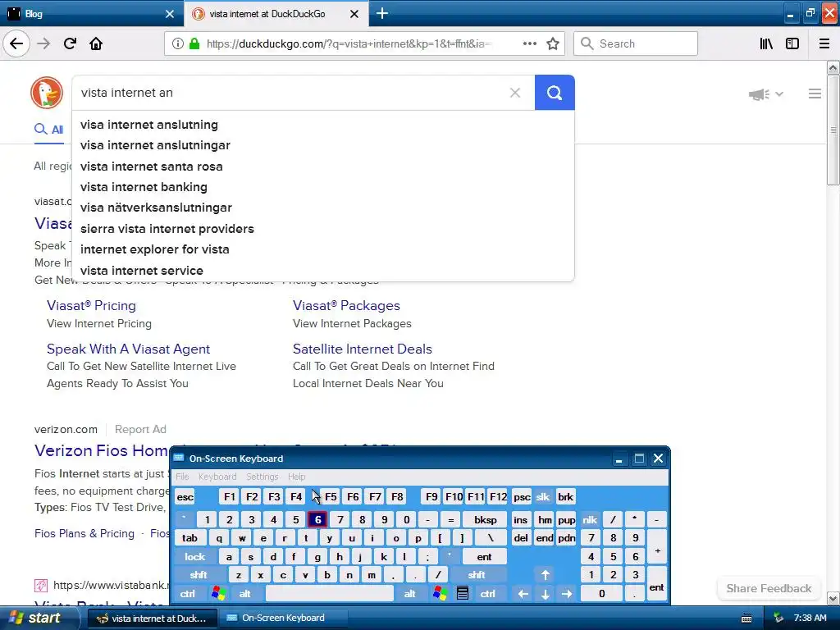Screen dimensions: 840x630
Task: Open Viasat Pricing link
Action: click(91, 305)
